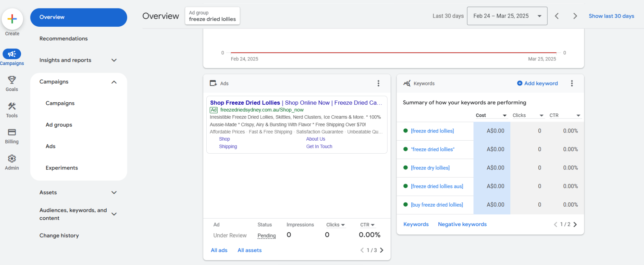Open the Admin gear icon
644x265 pixels.
[12, 159]
